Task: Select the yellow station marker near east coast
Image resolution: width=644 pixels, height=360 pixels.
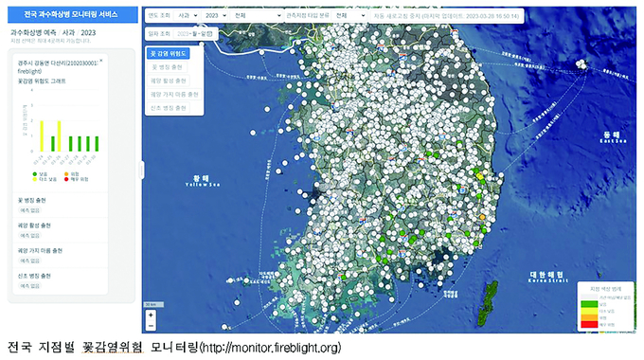Action: pos(479,176)
